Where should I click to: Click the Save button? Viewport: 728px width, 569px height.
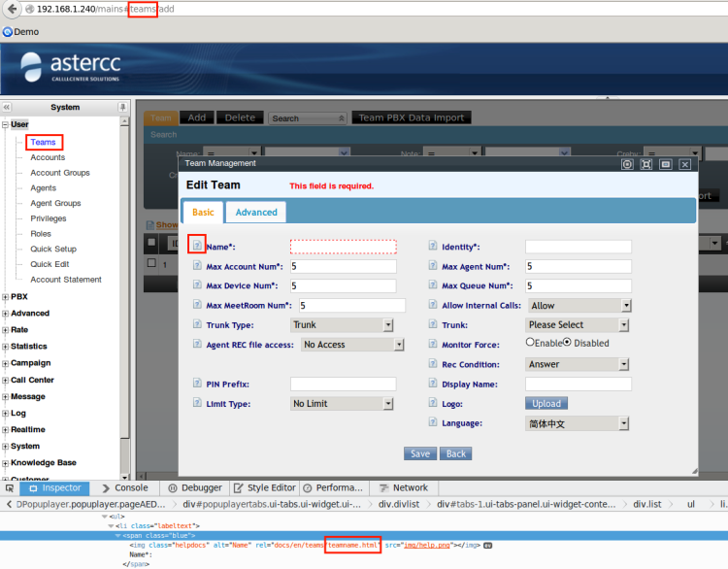[419, 453]
